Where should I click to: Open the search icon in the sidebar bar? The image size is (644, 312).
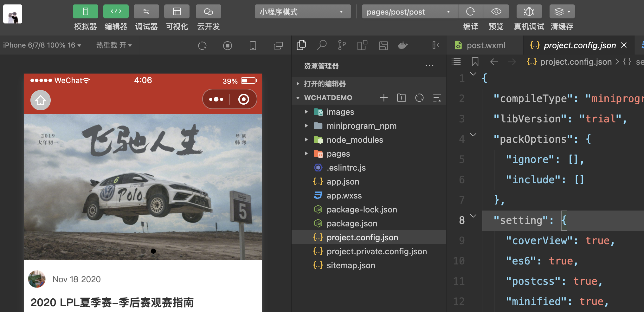tap(322, 45)
